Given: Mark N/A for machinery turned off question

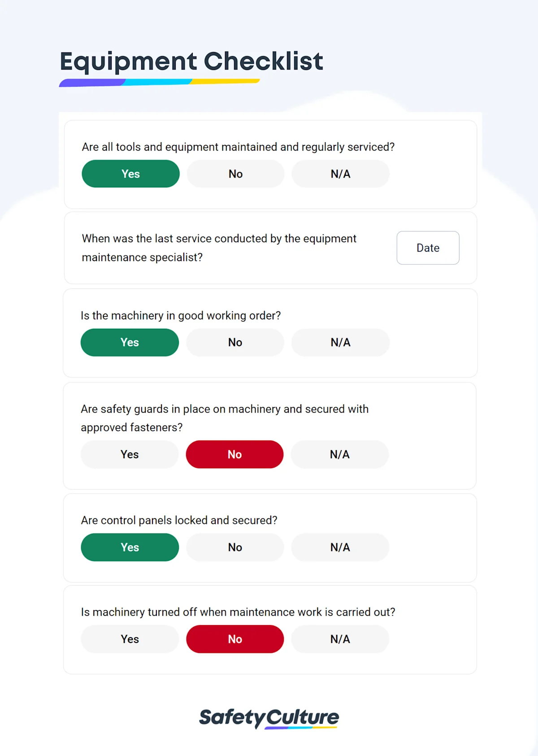Looking at the screenshot, I should pyautogui.click(x=340, y=639).
